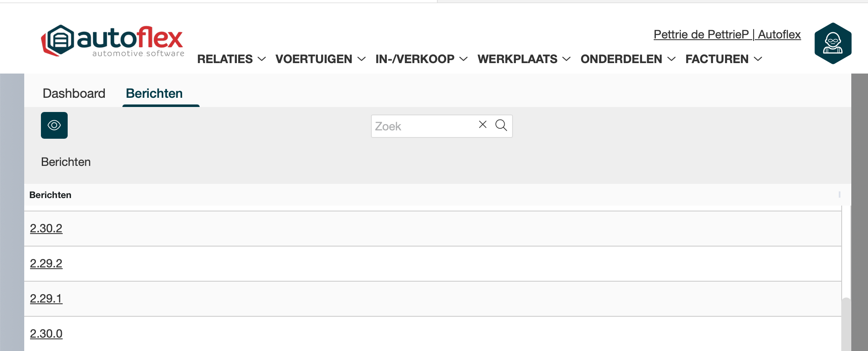
Task: Open release note 2.29.1
Action: pos(46,299)
